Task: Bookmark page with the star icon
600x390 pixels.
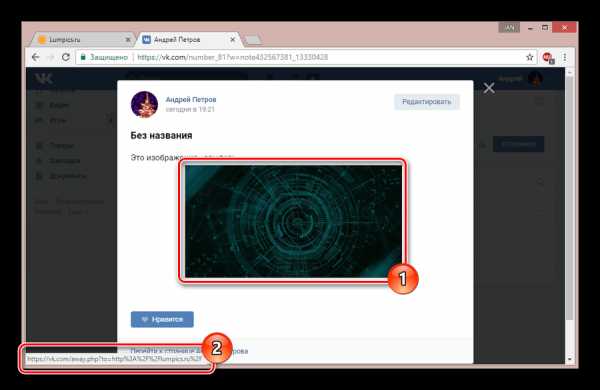Action: click(x=530, y=57)
